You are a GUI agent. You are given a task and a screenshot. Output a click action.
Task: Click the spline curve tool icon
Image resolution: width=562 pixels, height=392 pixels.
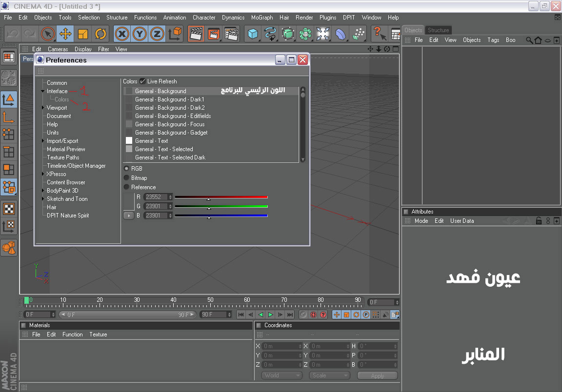pyautogui.click(x=270, y=34)
